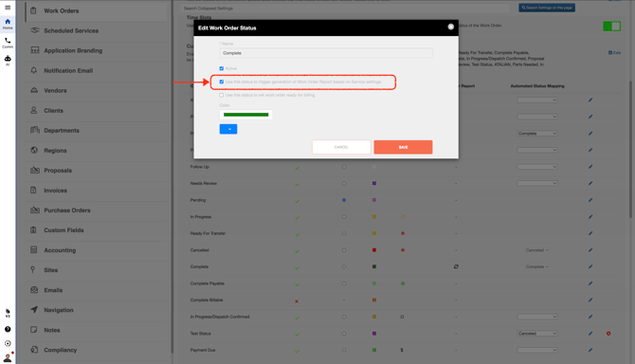Delete the Test Status row
This screenshot has height=364, width=635.
(x=608, y=334)
